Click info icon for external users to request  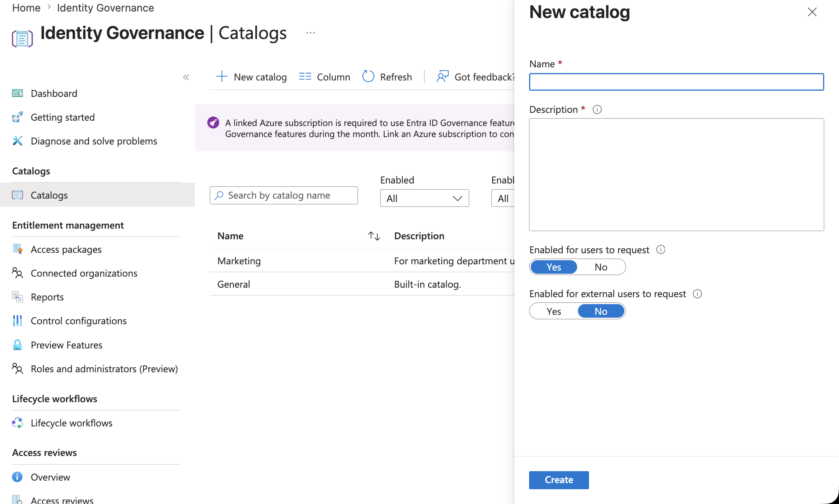click(x=697, y=294)
